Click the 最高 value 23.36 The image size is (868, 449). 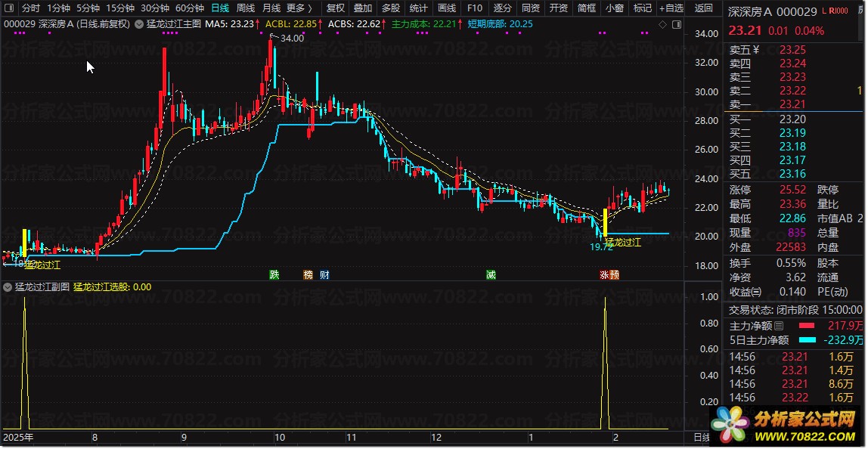(x=792, y=204)
